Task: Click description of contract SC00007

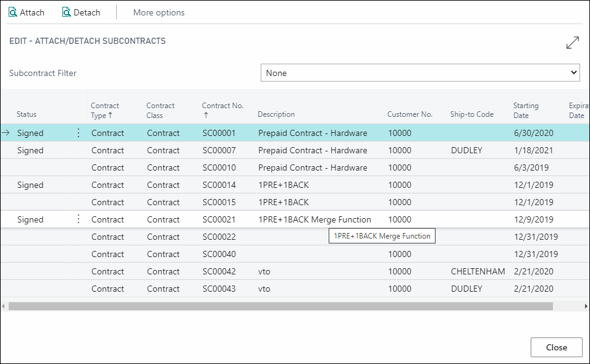Action: pos(313,150)
